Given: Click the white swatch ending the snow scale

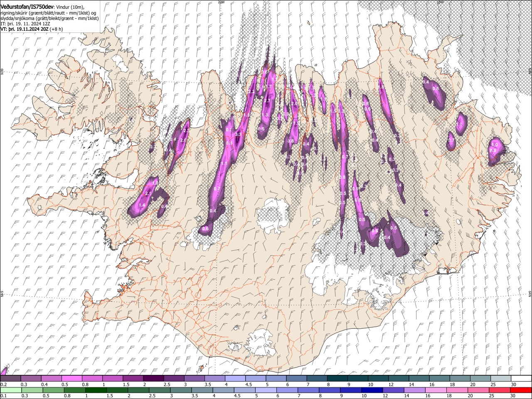Looking at the screenshot, I should pyautogui.click(x=521, y=378).
